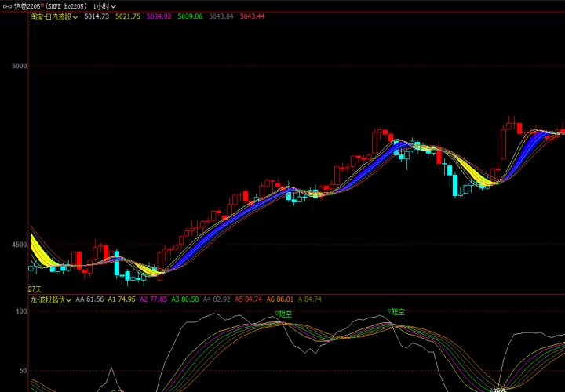Screen dimensions: 565x392
Task: Click the A3 80.58 indicator reading
Action: pos(185,299)
